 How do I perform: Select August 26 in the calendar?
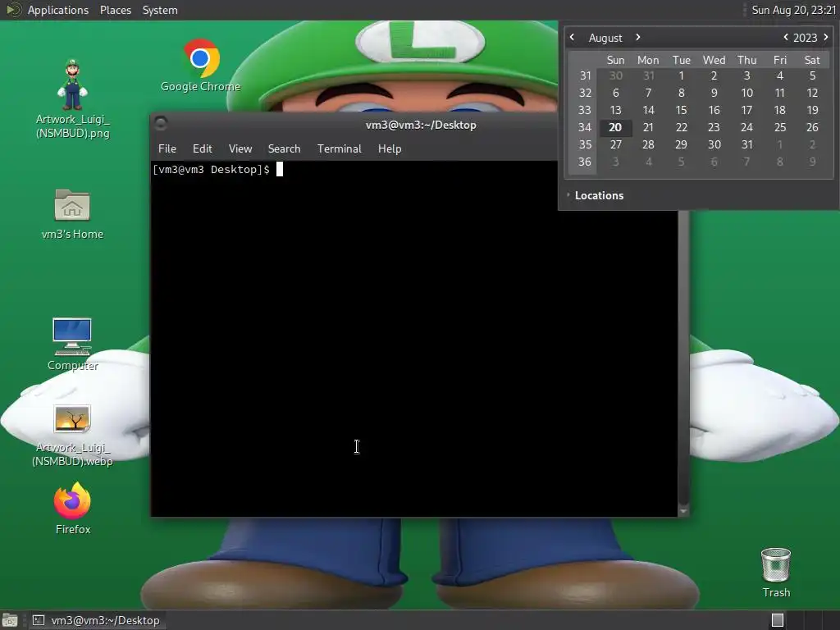coord(812,127)
